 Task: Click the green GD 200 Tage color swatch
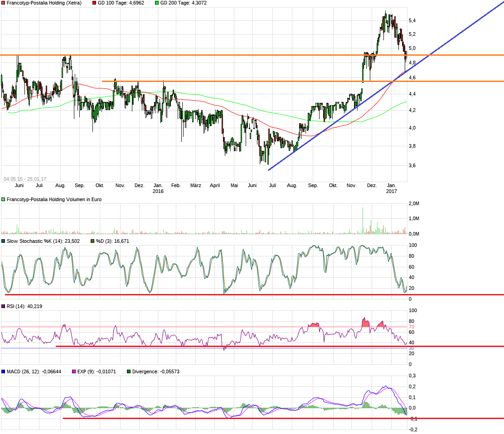tap(157, 3)
